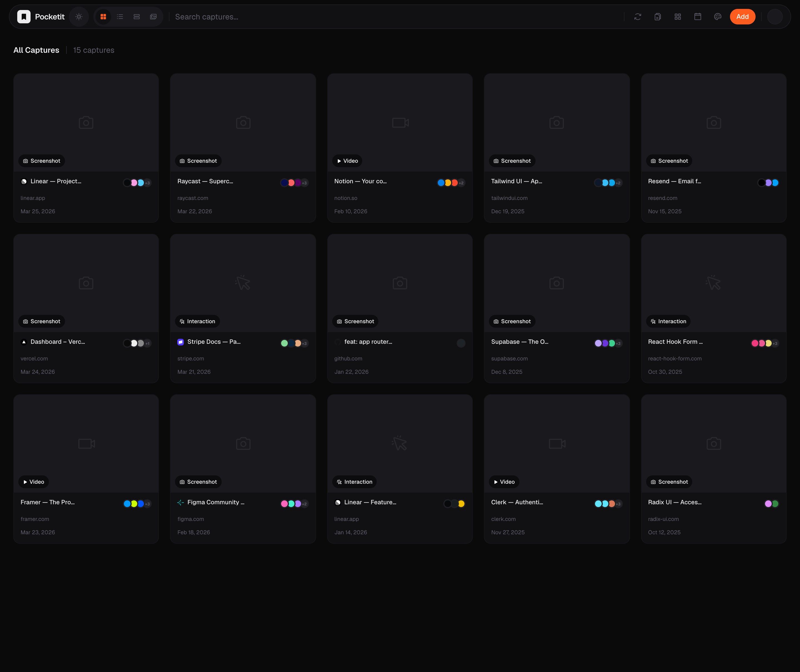Open the calendar icon
Screen dimensions: 800x672
[x=698, y=17]
